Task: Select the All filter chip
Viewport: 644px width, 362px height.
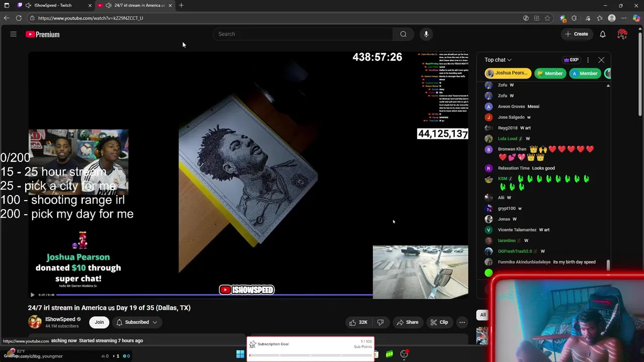Action: tap(482, 315)
